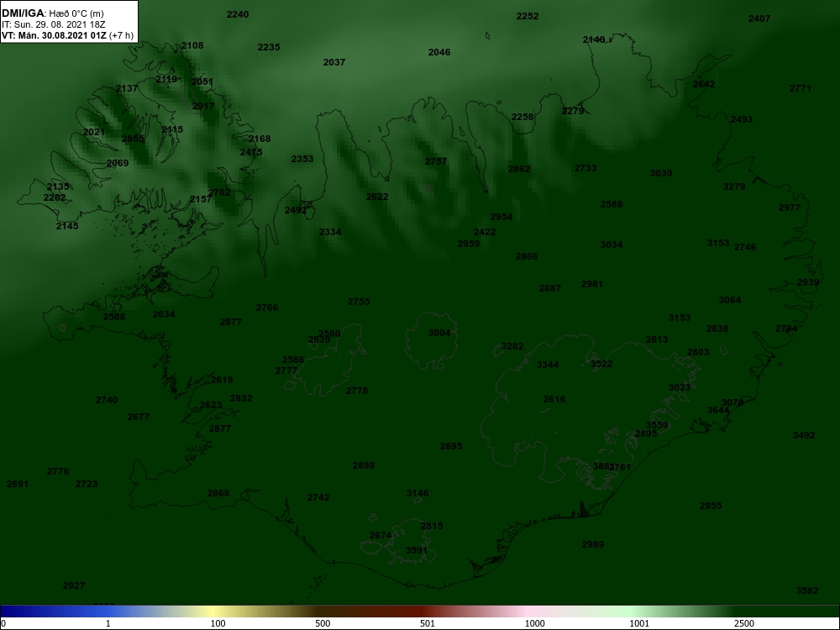Click the map value 3282
Viewport: 840px width, 630px height.
512,347
